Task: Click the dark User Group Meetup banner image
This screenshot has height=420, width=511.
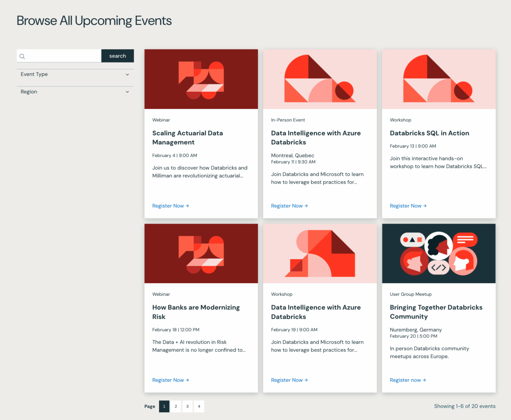Action: coord(439,253)
